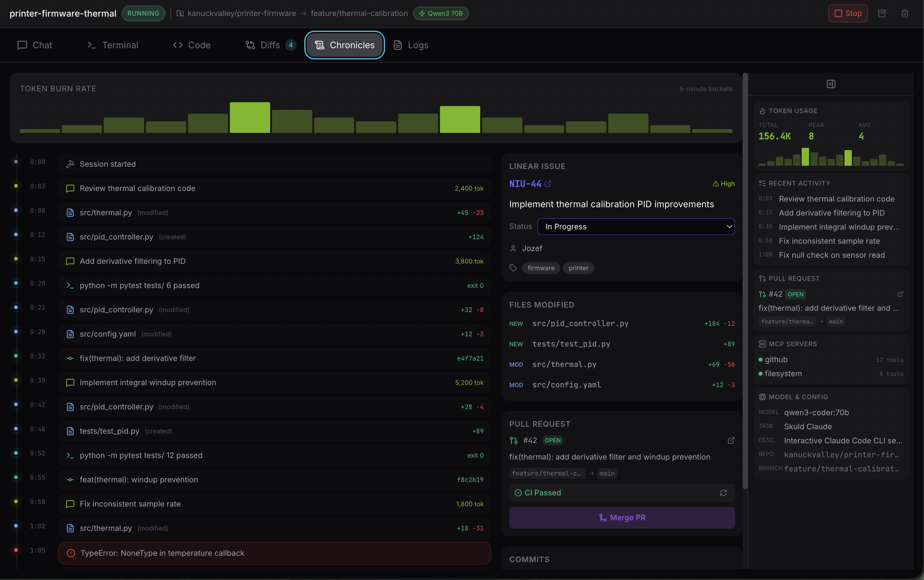This screenshot has width=924, height=580.
Task: Click the tag icon next to firmware label
Action: pyautogui.click(x=513, y=268)
